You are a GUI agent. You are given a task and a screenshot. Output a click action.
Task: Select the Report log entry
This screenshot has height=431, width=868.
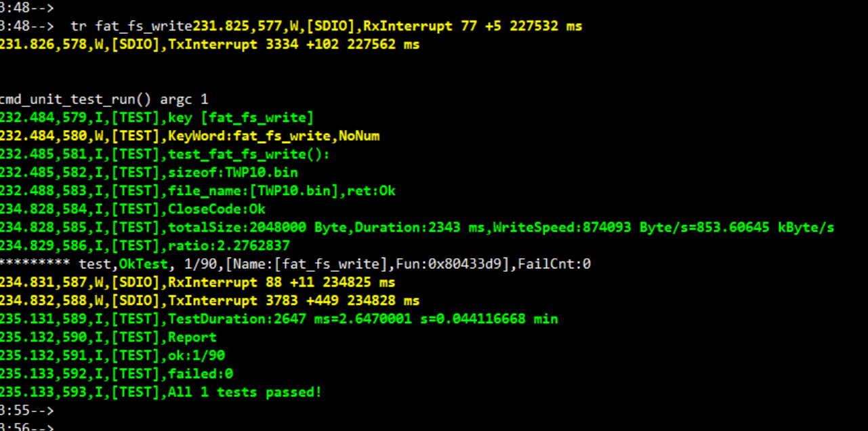tap(108, 337)
